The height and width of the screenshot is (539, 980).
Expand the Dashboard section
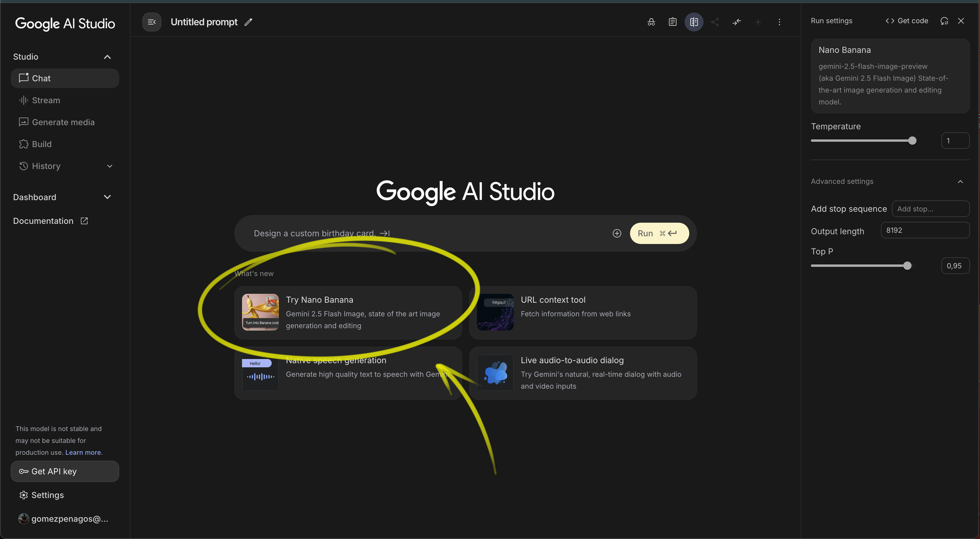(107, 197)
